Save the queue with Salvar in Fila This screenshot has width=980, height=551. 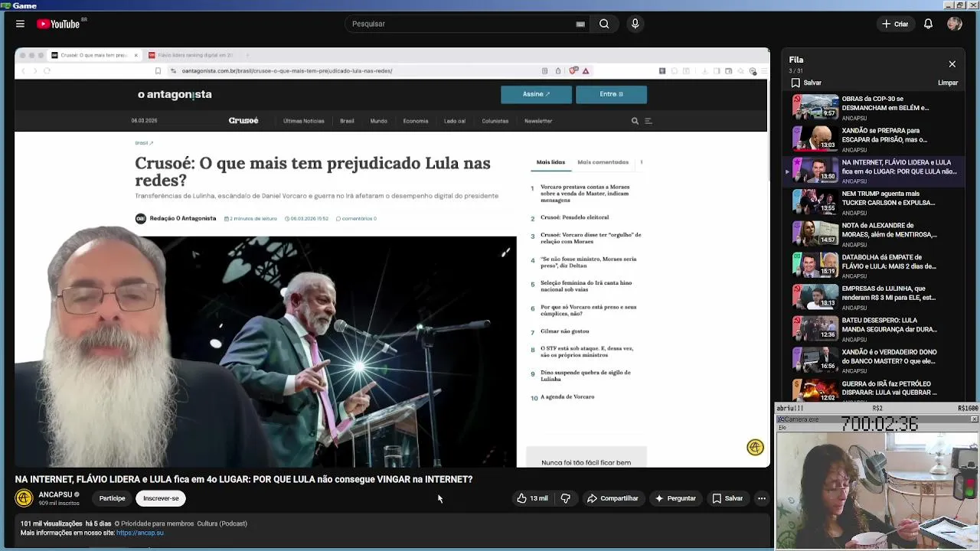806,83
